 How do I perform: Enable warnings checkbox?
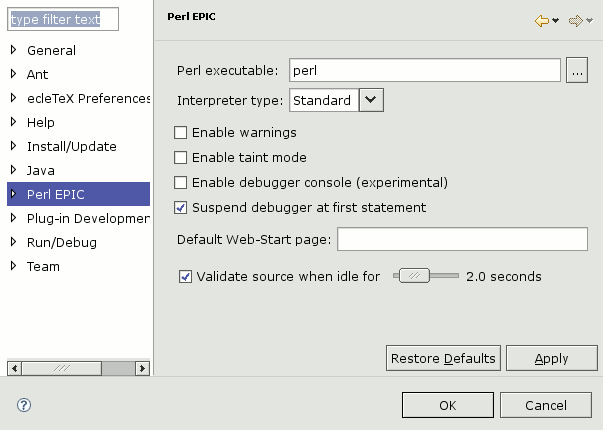tap(180, 133)
